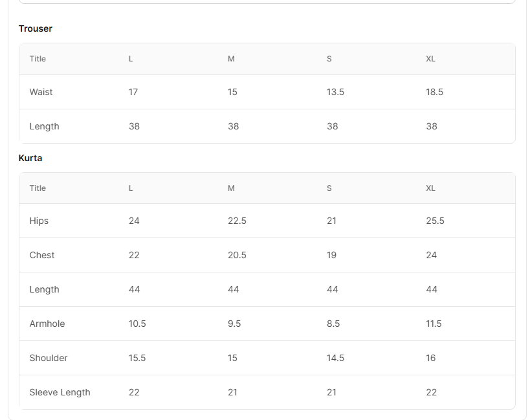Viewport: 528px width, 420px height.
Task: Click the Kurta Hips value 22.5 for size M
Action: pyautogui.click(x=237, y=221)
